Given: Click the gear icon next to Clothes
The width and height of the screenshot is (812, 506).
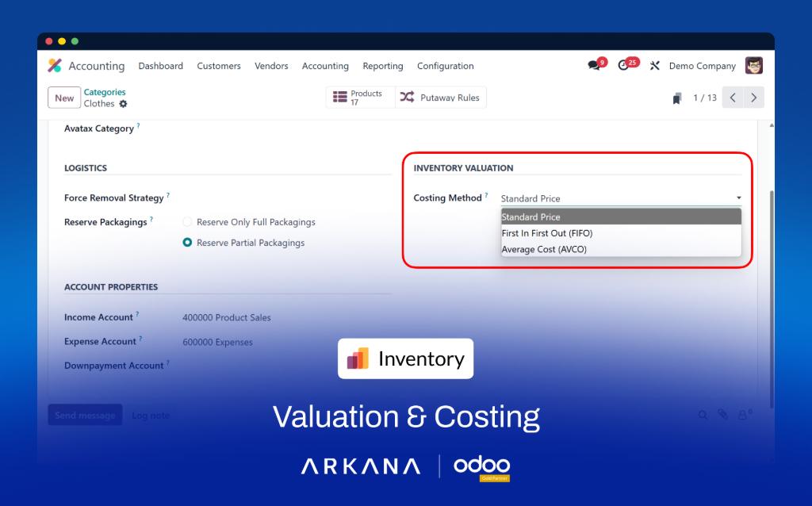Looking at the screenshot, I should click(x=123, y=104).
